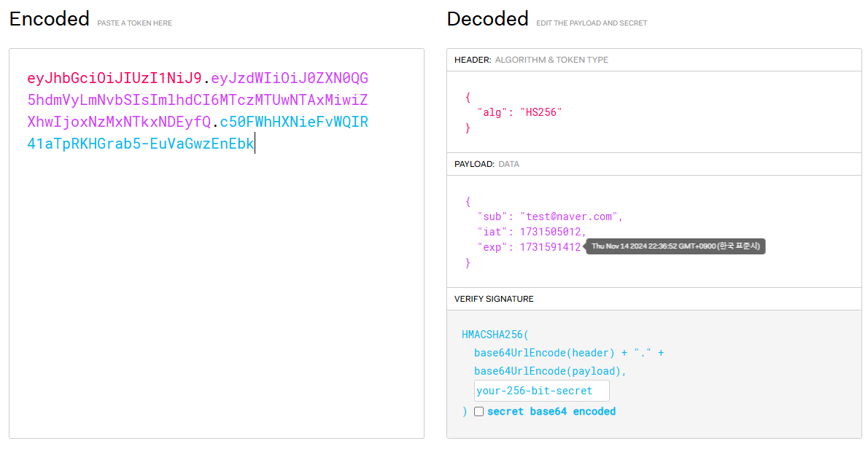Click the HMACSHA256( text line
Viewport: 868px width, 449px height.
(x=495, y=335)
